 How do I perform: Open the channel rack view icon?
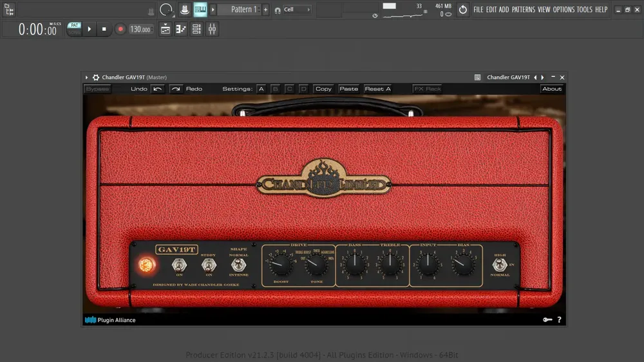[196, 29]
